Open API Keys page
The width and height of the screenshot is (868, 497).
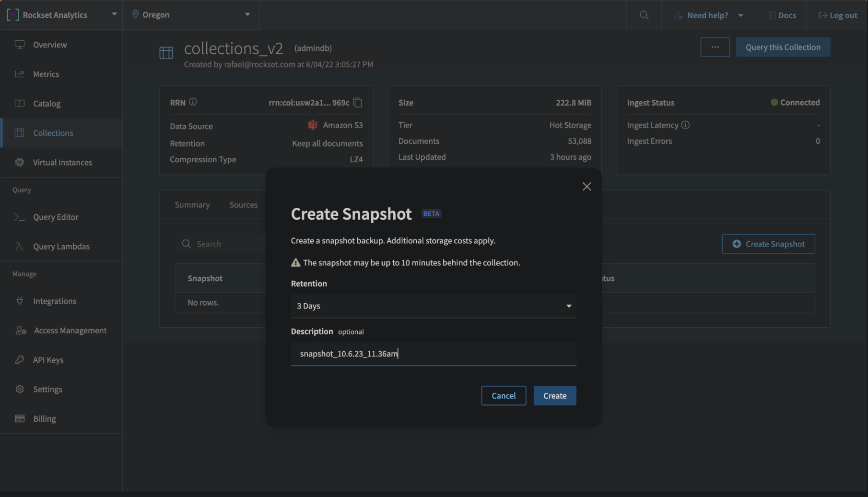(61, 360)
